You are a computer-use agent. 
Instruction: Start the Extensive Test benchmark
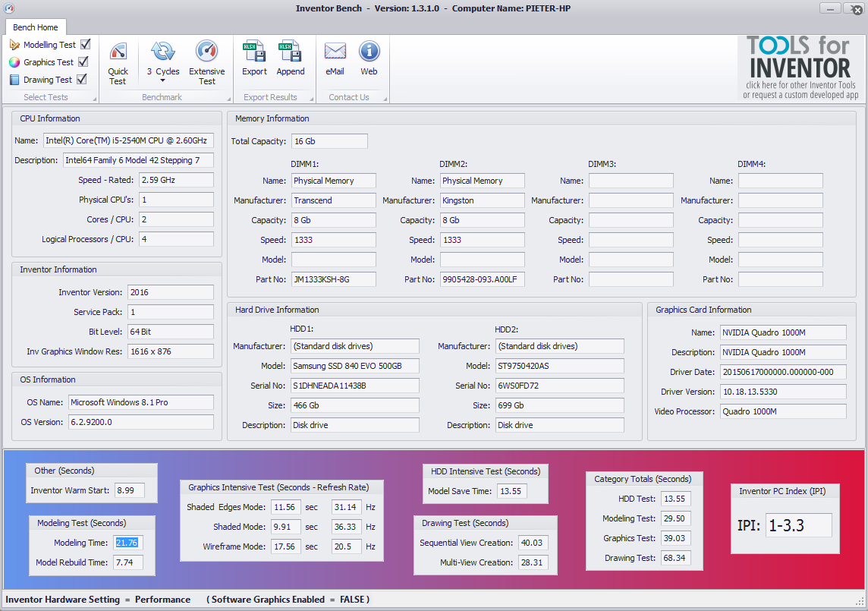coord(206,62)
